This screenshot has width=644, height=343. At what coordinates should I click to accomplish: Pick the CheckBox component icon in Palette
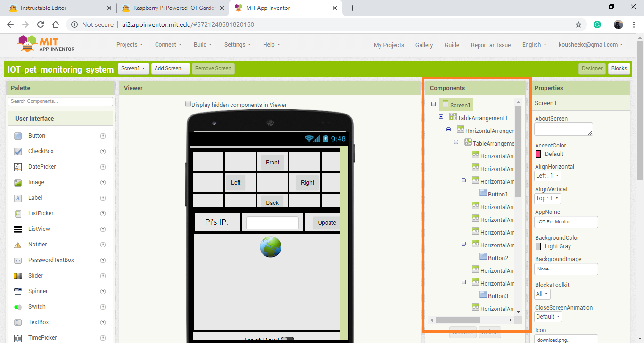point(18,151)
